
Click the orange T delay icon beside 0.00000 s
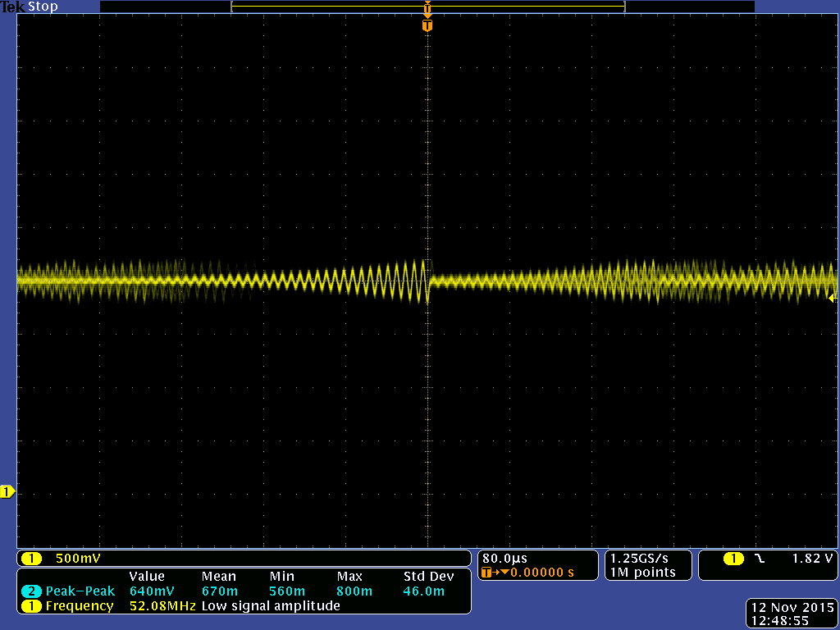[486, 573]
